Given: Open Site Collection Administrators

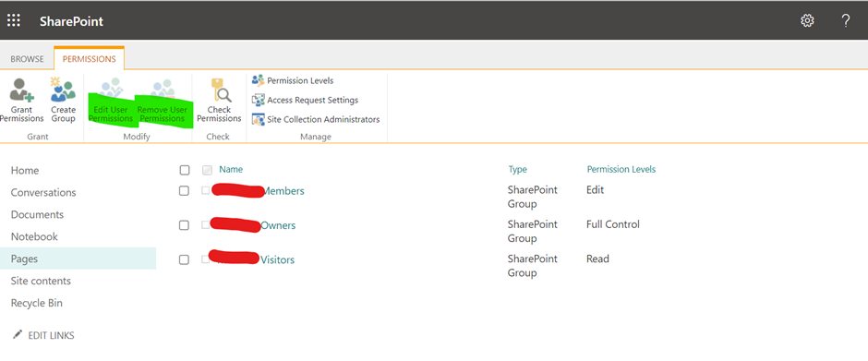Looking at the screenshot, I should pos(316,119).
